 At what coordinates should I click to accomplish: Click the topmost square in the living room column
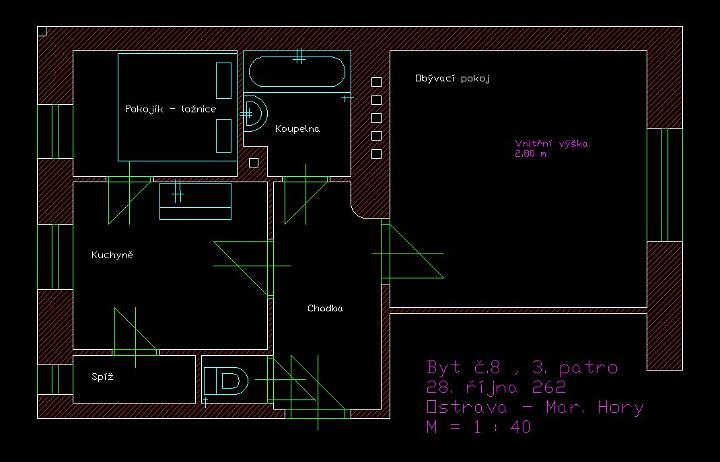coord(376,82)
